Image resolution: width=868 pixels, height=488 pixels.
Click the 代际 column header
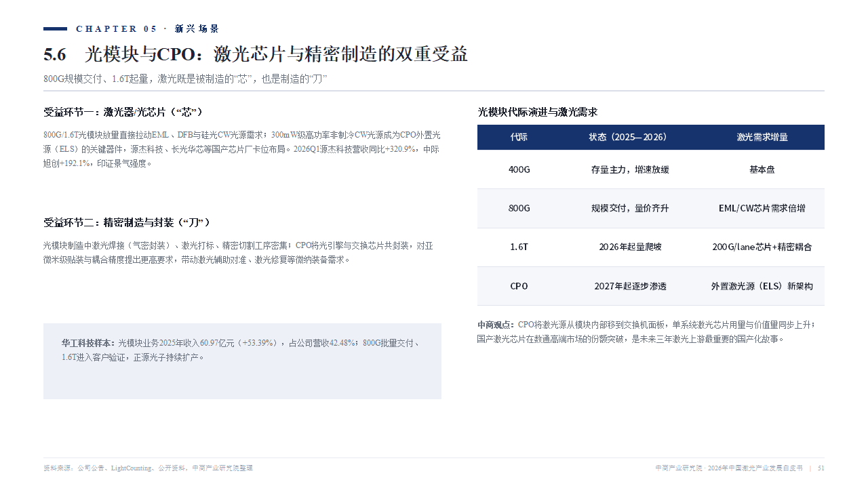pos(519,137)
